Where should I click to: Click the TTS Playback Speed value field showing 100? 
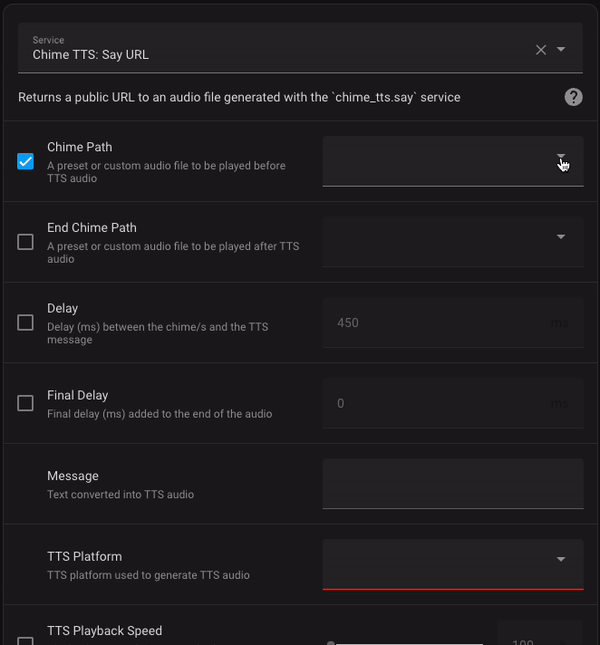[x=540, y=633]
